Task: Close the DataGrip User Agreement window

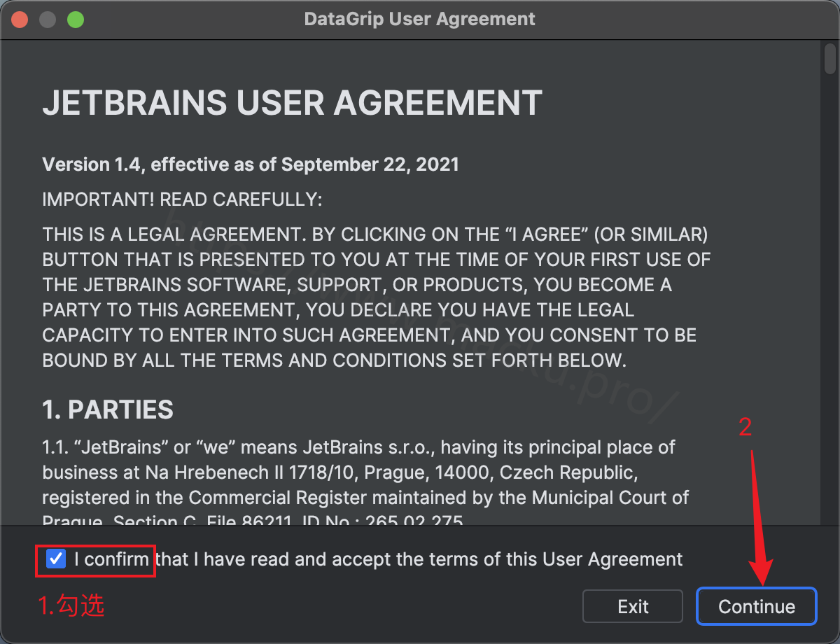Action: pyautogui.click(x=20, y=19)
